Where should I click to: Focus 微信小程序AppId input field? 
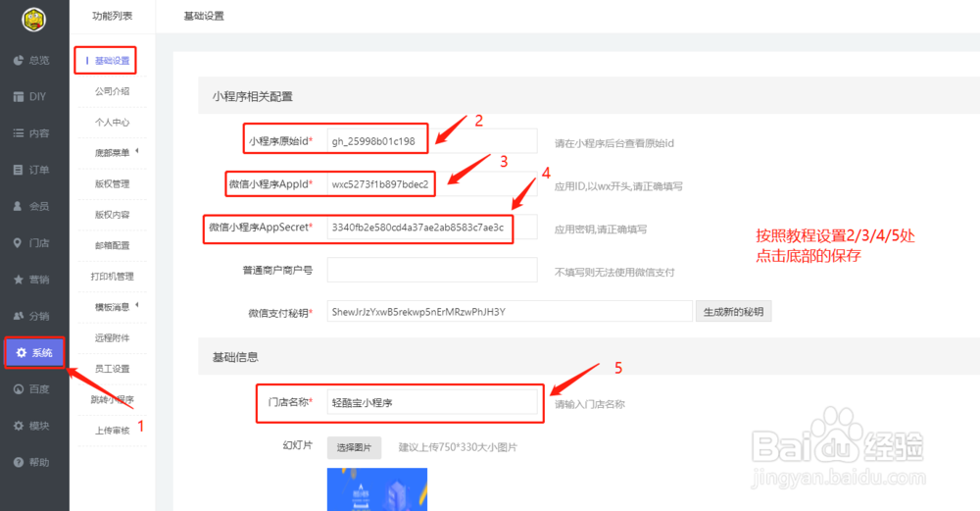[432, 183]
